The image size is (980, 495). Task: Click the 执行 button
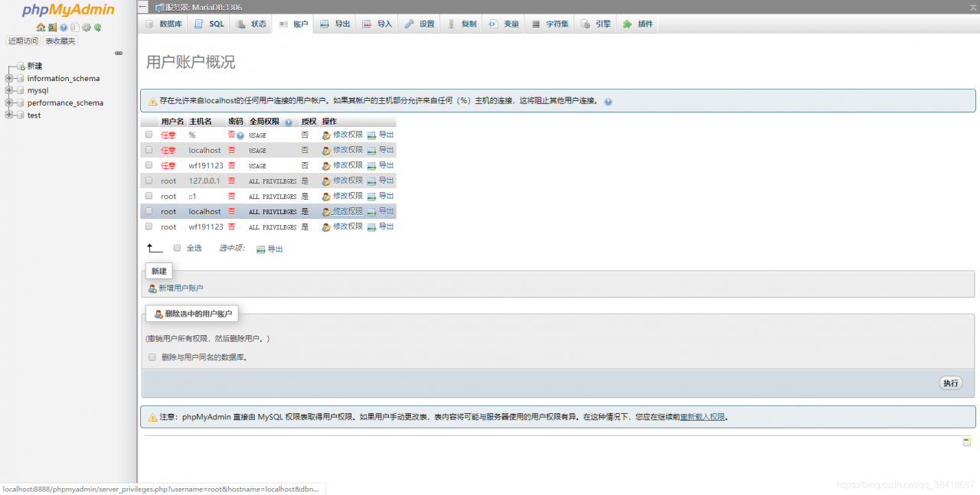coord(951,383)
